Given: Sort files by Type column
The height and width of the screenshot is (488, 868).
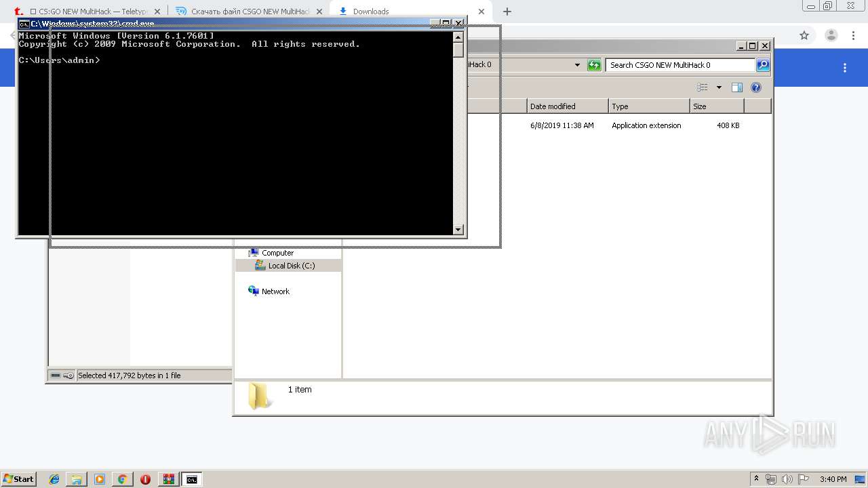Looking at the screenshot, I should [649, 106].
